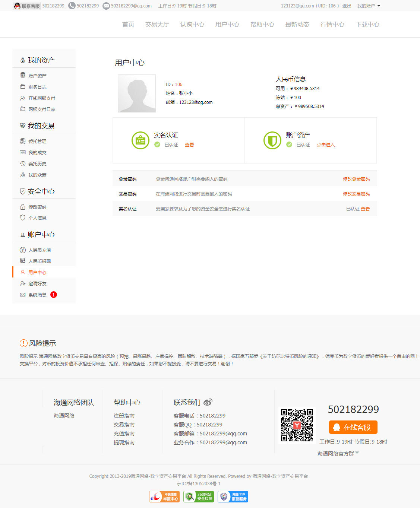Click the 修改登录密码 link
This screenshot has height=508, width=420.
pyautogui.click(x=356, y=179)
